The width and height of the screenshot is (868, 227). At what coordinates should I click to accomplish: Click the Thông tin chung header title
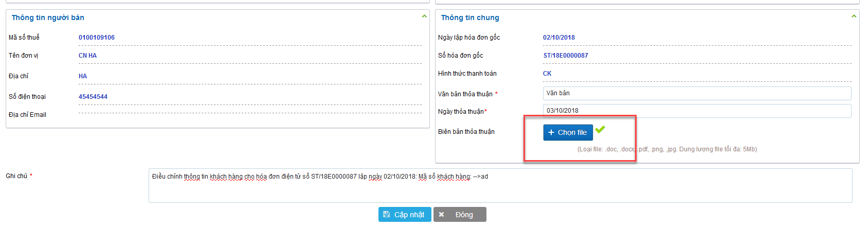(470, 18)
